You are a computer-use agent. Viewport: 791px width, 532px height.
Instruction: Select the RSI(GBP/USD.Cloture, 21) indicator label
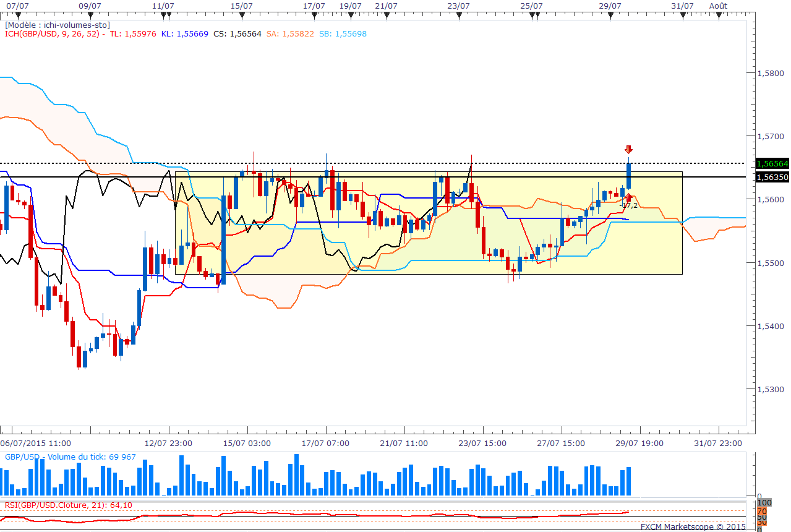pyautogui.click(x=68, y=505)
